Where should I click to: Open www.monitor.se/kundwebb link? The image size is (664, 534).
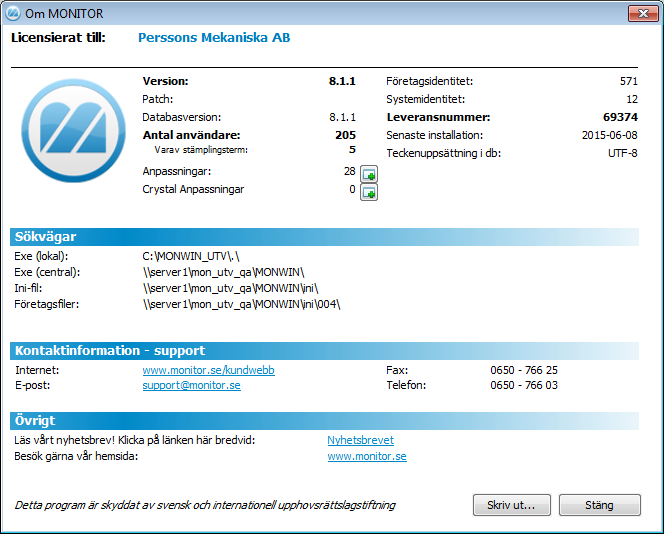point(208,370)
